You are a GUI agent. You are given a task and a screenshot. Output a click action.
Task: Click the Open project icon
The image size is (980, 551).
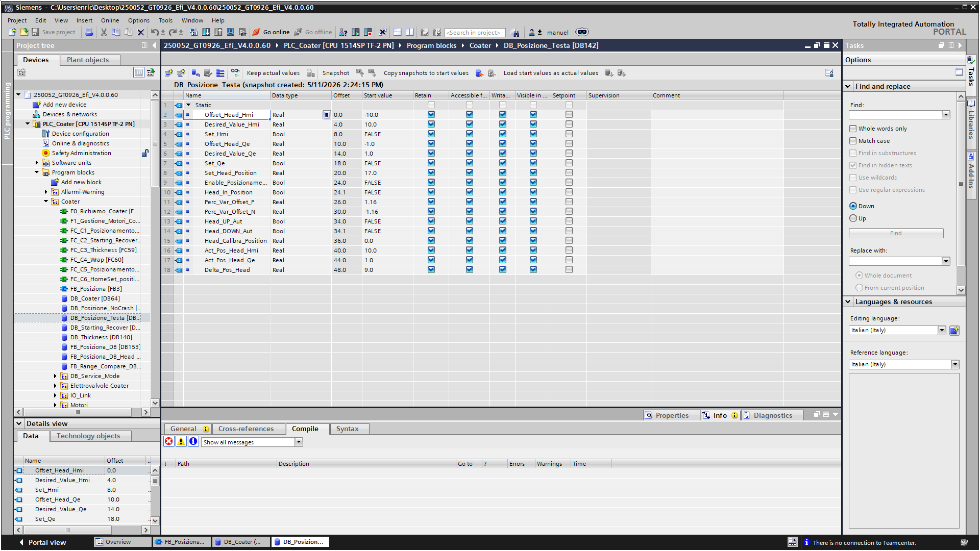point(24,32)
